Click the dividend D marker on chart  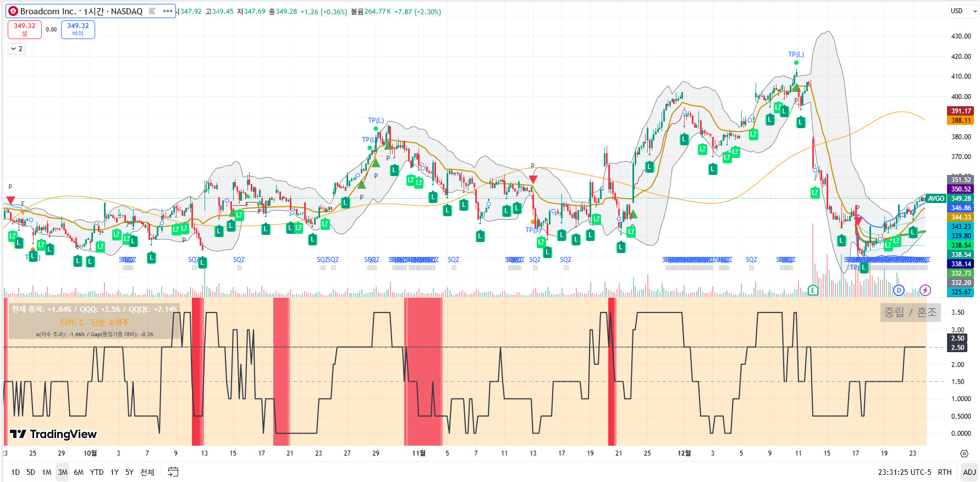899,290
